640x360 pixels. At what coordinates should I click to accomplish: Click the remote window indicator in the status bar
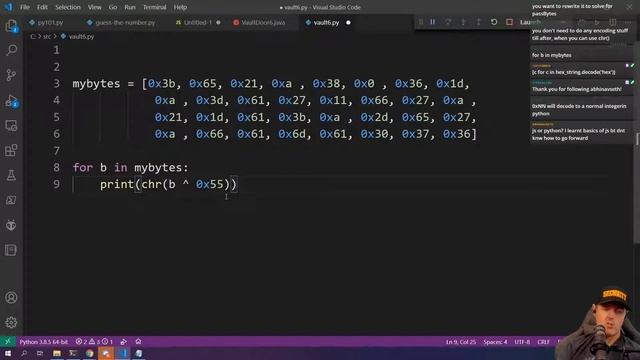8,342
